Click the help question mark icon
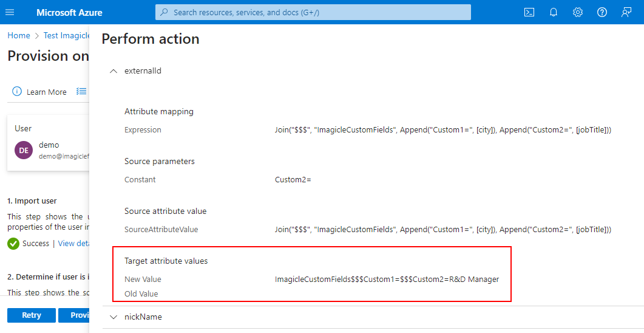 click(x=602, y=12)
